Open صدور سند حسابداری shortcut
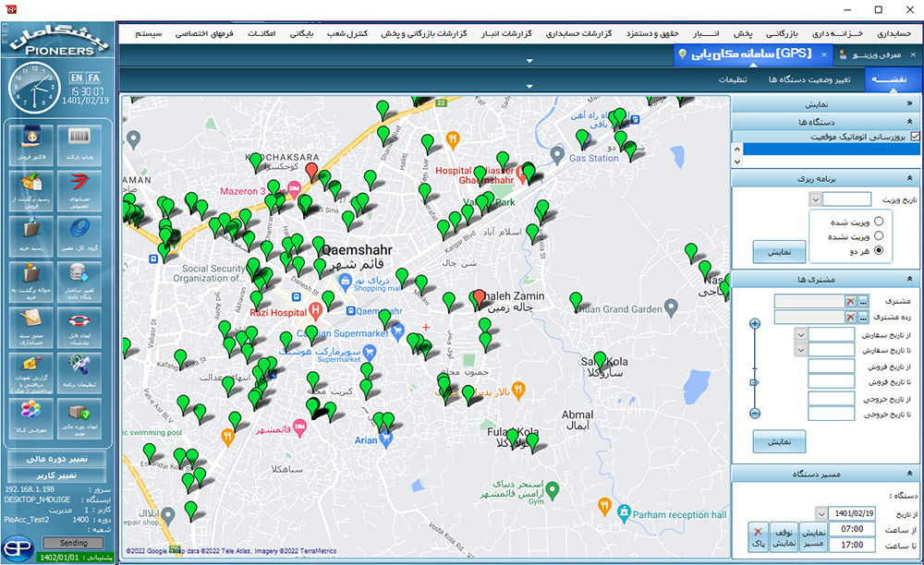924x565 pixels. 31,327
